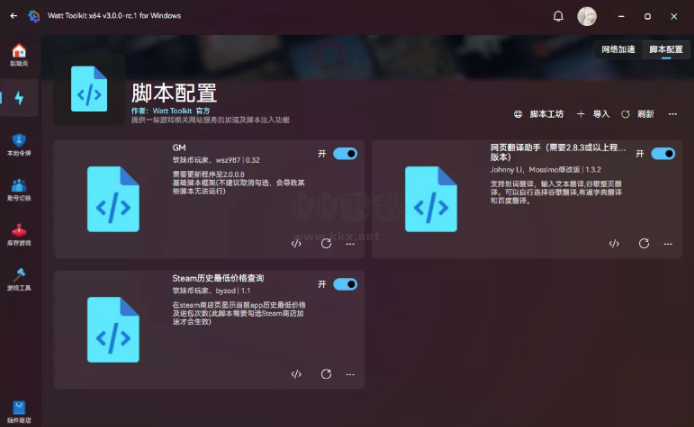
Task: Click the 导入 import button
Action: tap(594, 114)
